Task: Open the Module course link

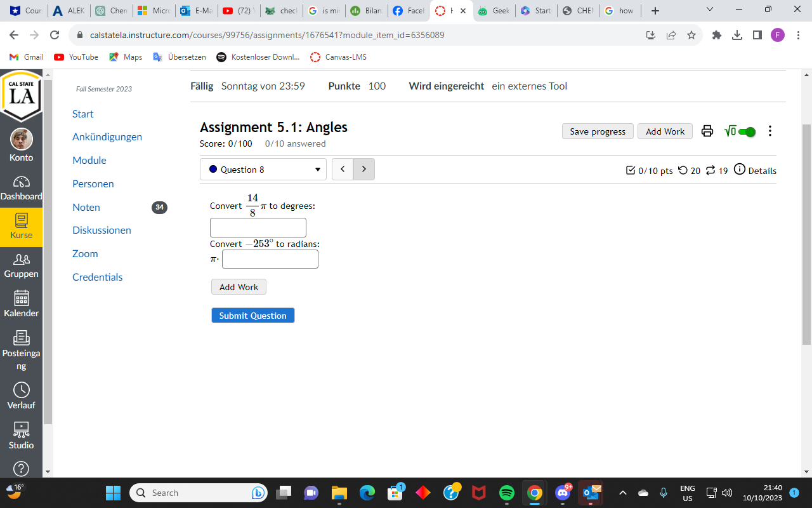Action: click(x=89, y=160)
